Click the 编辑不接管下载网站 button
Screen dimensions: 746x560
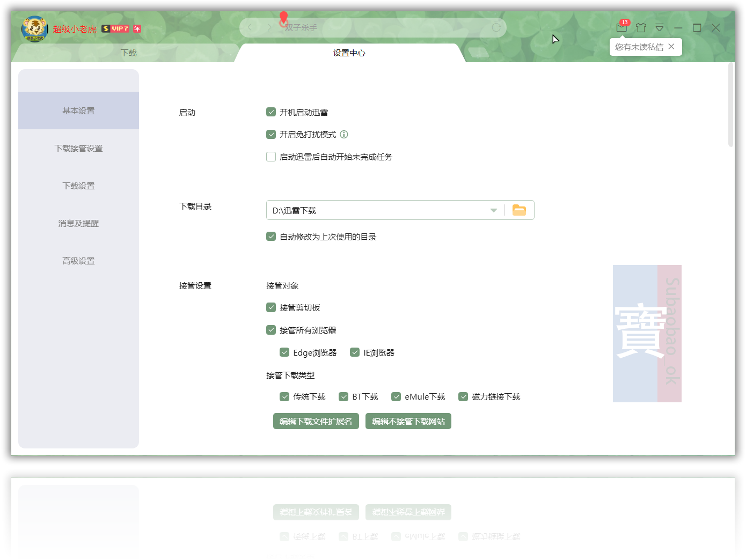point(408,421)
